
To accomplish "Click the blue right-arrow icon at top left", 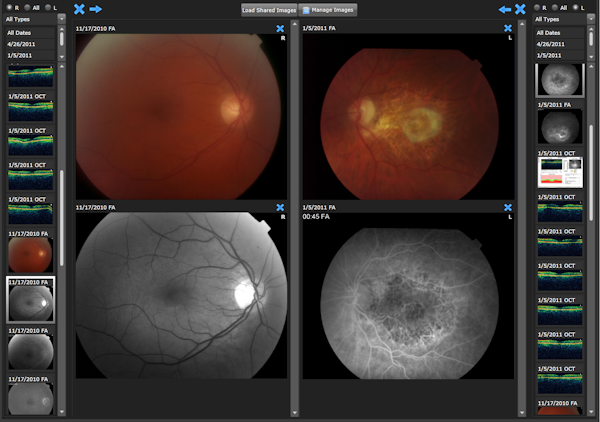I will [96, 9].
